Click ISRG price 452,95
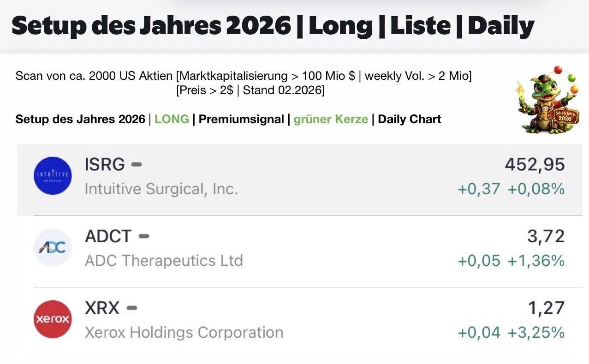 click(x=535, y=164)
